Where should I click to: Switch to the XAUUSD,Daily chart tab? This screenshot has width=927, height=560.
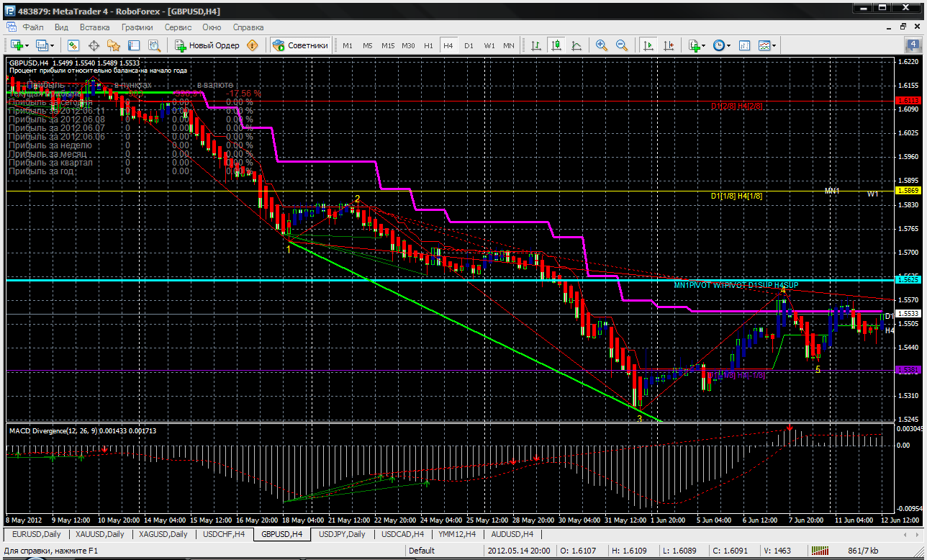[x=100, y=534]
